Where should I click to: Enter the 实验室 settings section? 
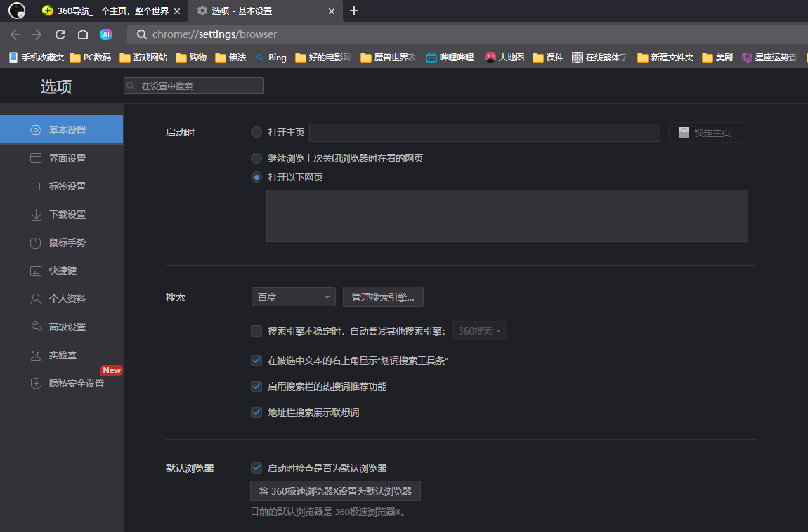(63, 354)
